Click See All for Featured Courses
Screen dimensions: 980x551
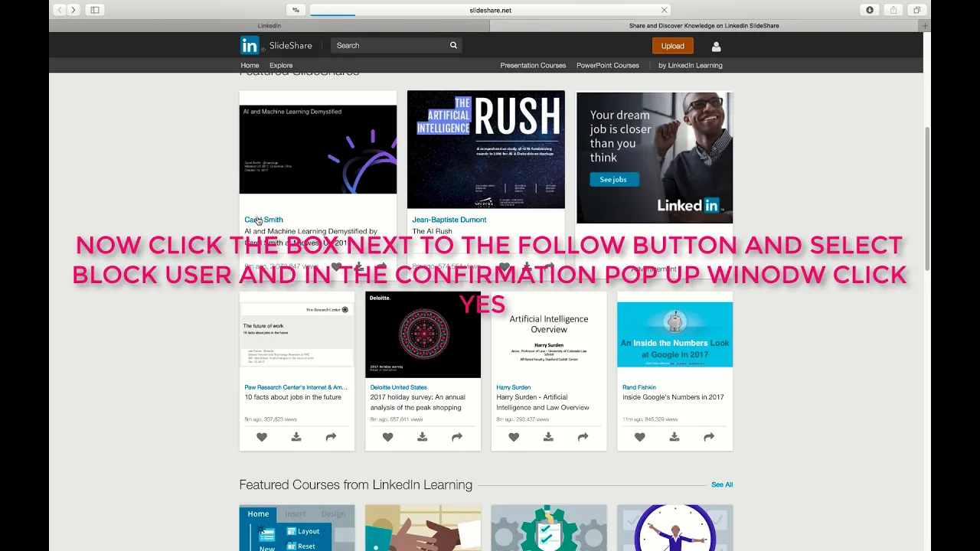pos(722,484)
